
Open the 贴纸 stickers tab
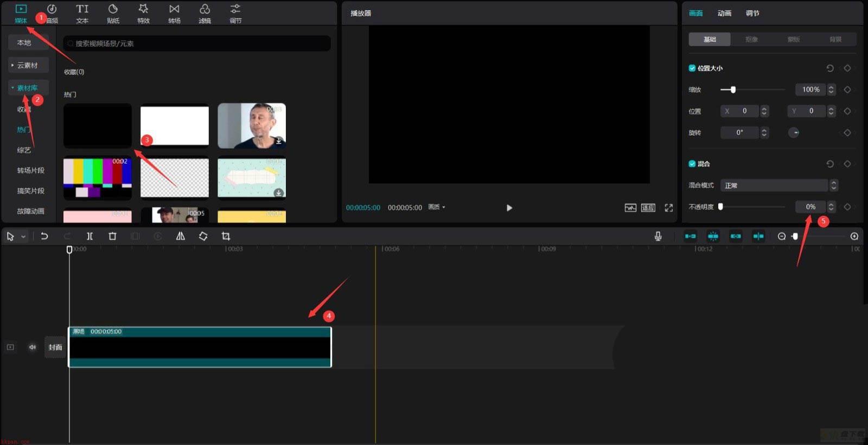[113, 14]
